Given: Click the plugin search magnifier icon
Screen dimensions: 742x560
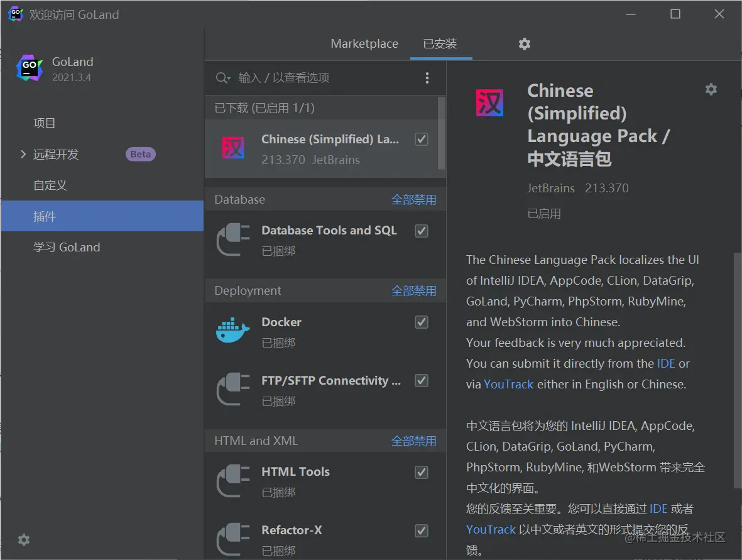Looking at the screenshot, I should (222, 78).
